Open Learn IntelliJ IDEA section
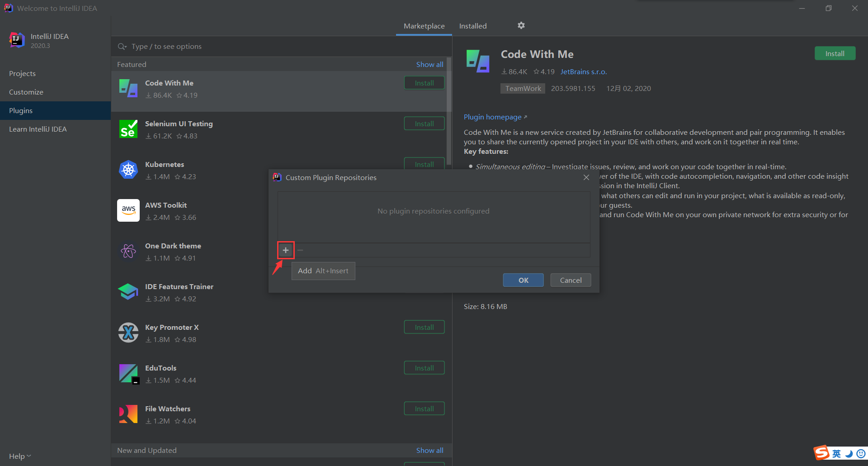Screen dimensions: 868x466 55,129
